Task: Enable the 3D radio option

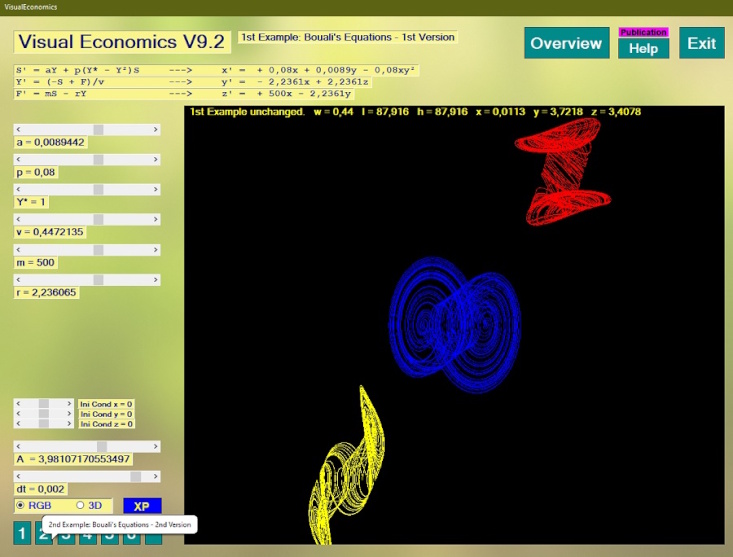Action: [81, 505]
